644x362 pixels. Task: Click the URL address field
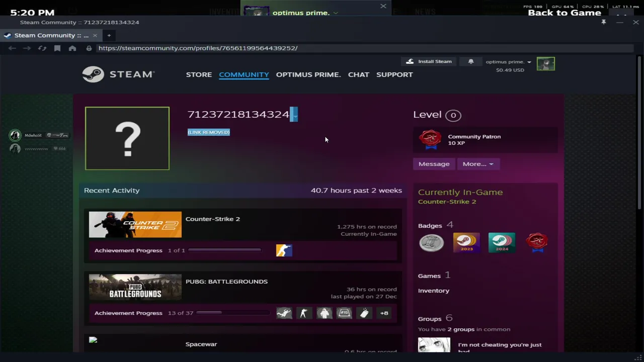(x=365, y=48)
